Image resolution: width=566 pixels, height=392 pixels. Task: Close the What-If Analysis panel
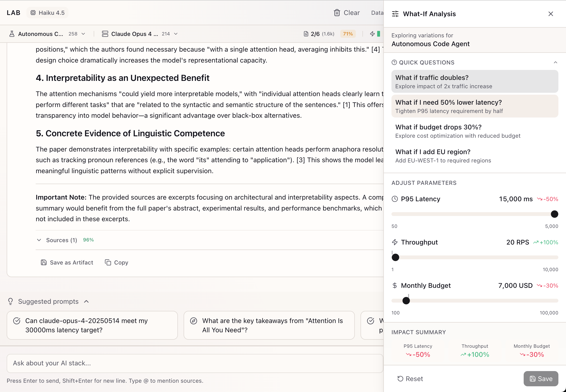[551, 14]
